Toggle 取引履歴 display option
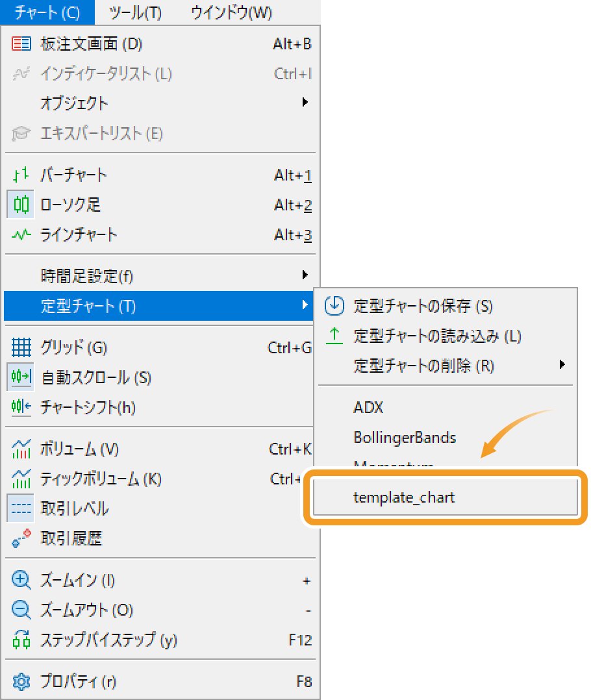Viewport: 591px width, 700px height. coord(160,538)
